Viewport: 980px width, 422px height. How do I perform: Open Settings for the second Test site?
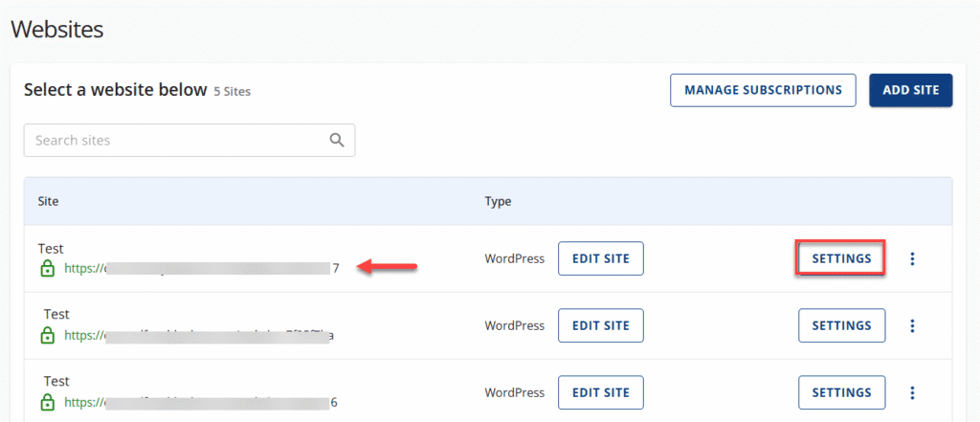pyautogui.click(x=841, y=325)
